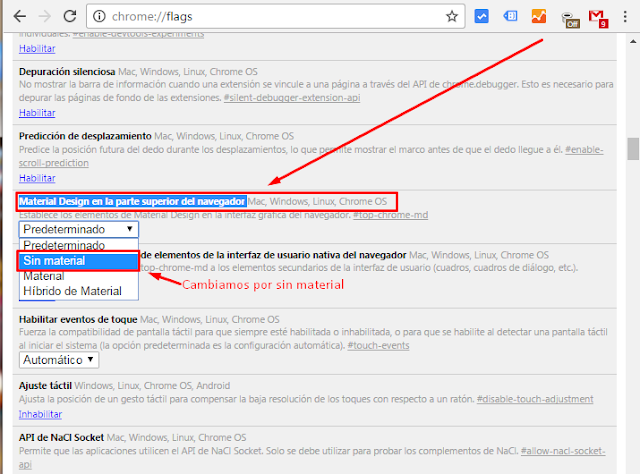Open #silent-debugger-extension-api anchor link
Viewport: 640px width, 474px height.
coord(292,98)
